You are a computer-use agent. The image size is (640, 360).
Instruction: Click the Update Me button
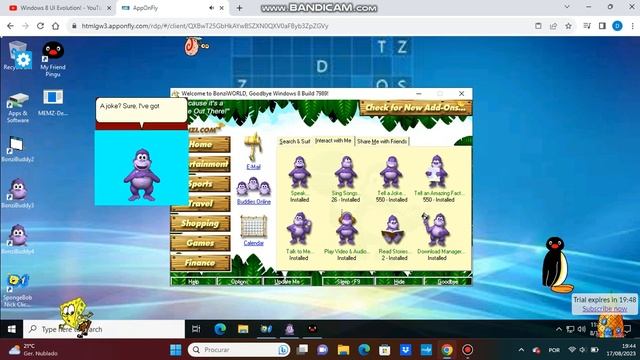click(x=287, y=282)
